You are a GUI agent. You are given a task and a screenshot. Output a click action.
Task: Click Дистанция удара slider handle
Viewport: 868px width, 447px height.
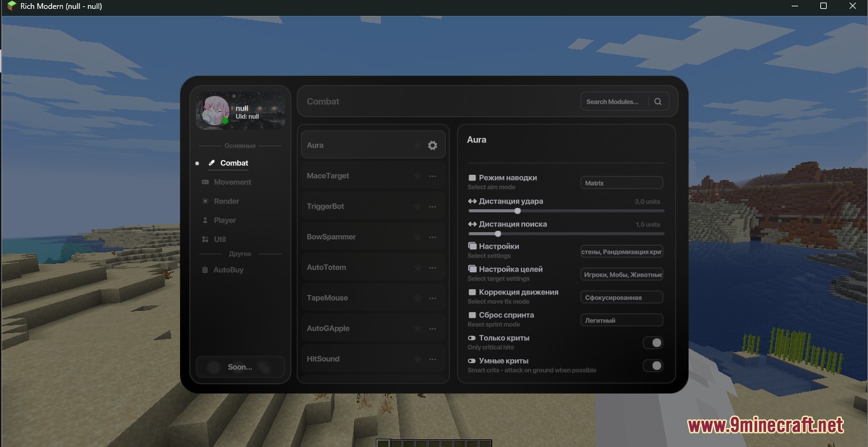pos(518,211)
